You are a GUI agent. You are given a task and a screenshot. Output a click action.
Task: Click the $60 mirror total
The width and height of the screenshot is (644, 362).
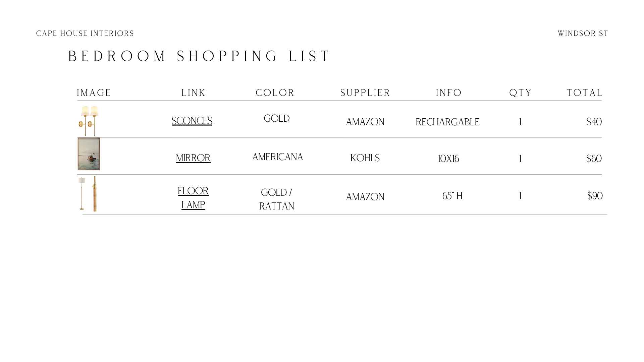pos(594,159)
